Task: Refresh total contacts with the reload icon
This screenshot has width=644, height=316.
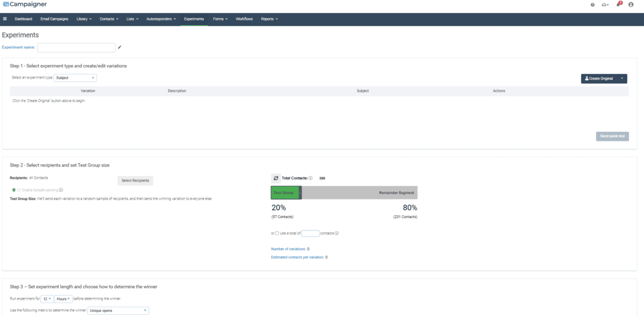Action: click(x=276, y=178)
